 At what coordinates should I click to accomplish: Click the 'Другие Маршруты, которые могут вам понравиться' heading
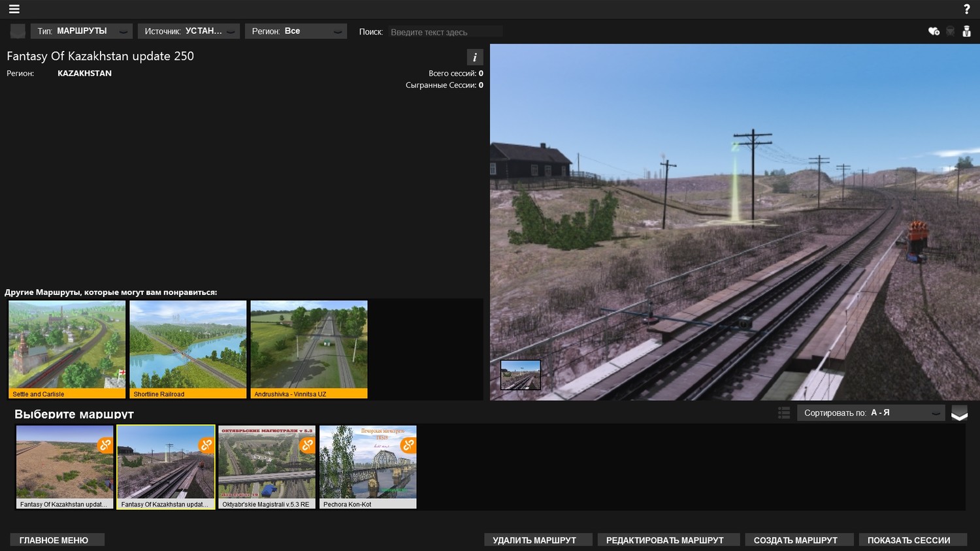coord(111,292)
